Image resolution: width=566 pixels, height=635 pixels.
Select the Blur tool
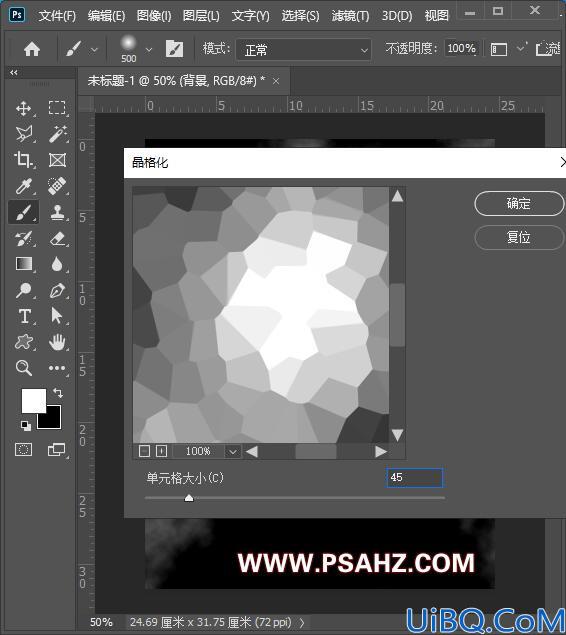tap(57, 264)
